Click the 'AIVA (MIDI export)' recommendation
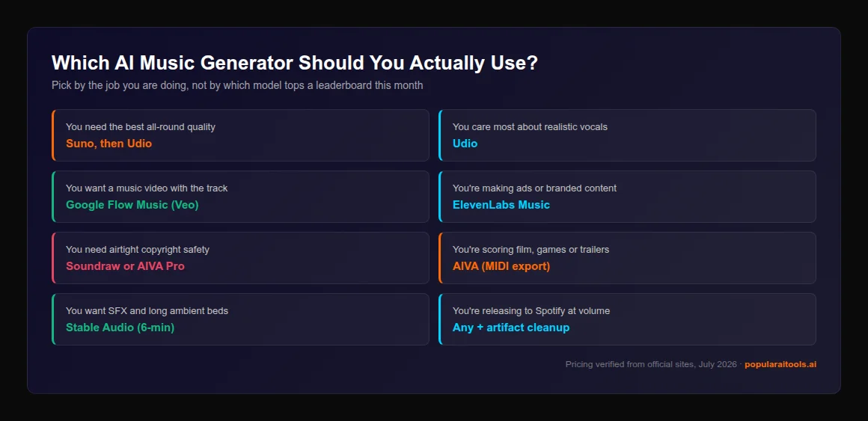The width and height of the screenshot is (868, 421). (x=501, y=267)
